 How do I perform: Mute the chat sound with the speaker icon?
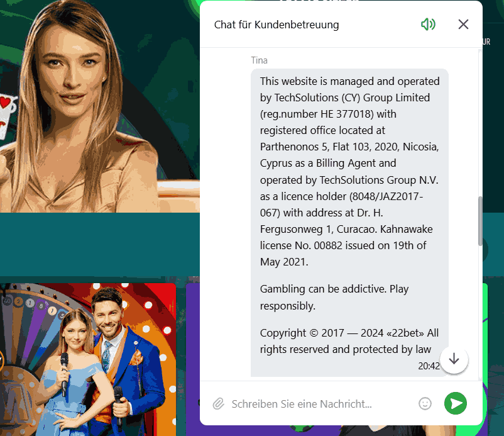428,25
